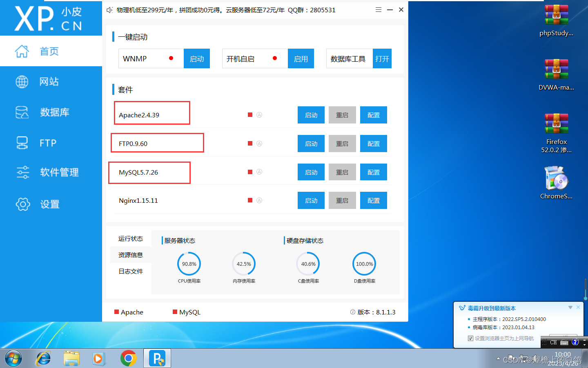Click FTP0.9.60 red stop indicator

pos(250,144)
